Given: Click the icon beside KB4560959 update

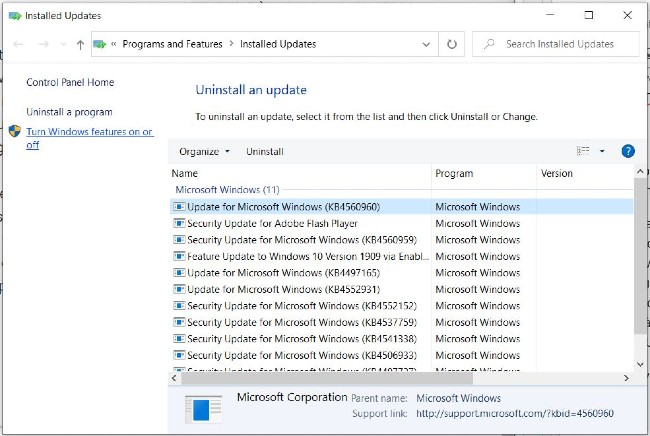Looking at the screenshot, I should click(x=179, y=240).
